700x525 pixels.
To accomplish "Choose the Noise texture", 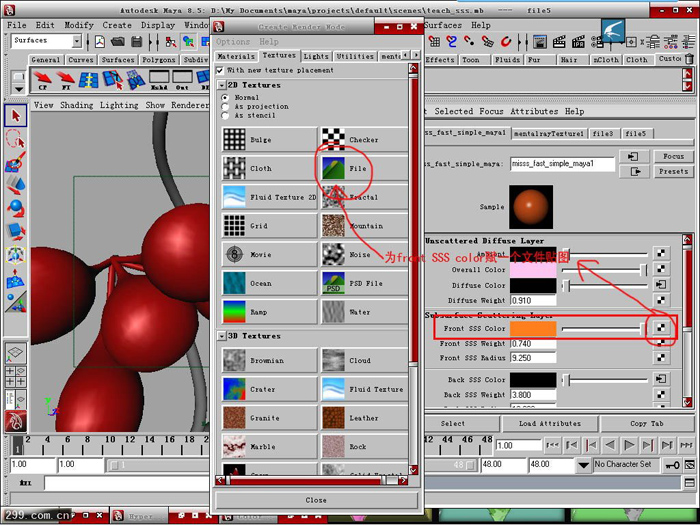I will [364, 254].
